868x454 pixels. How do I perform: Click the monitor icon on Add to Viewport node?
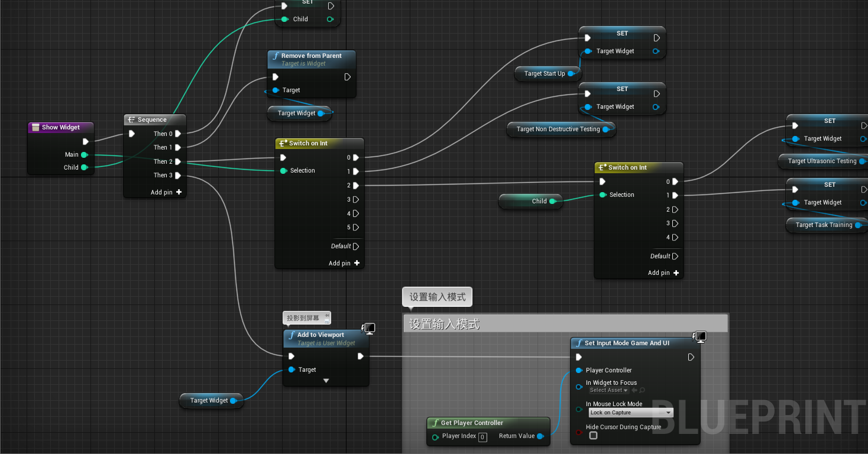[368, 328]
